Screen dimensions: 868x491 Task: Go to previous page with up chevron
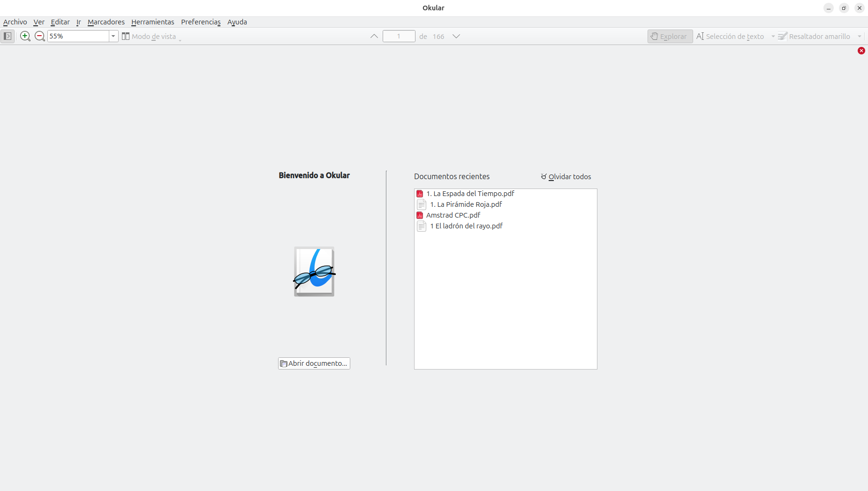[374, 36]
